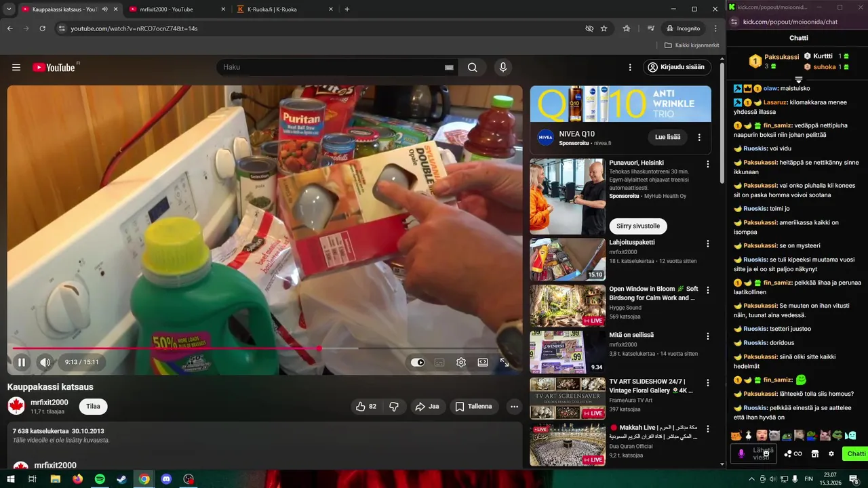Image resolution: width=868 pixels, height=488 pixels.
Task: Mute the video with the speaker icon
Action: [x=45, y=363]
